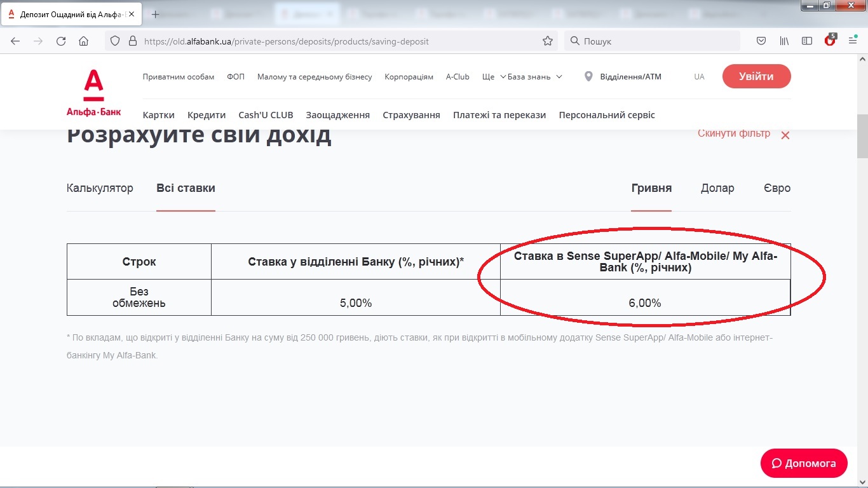The height and width of the screenshot is (488, 868).
Task: Open a new tab with plus icon
Action: pyautogui.click(x=155, y=14)
